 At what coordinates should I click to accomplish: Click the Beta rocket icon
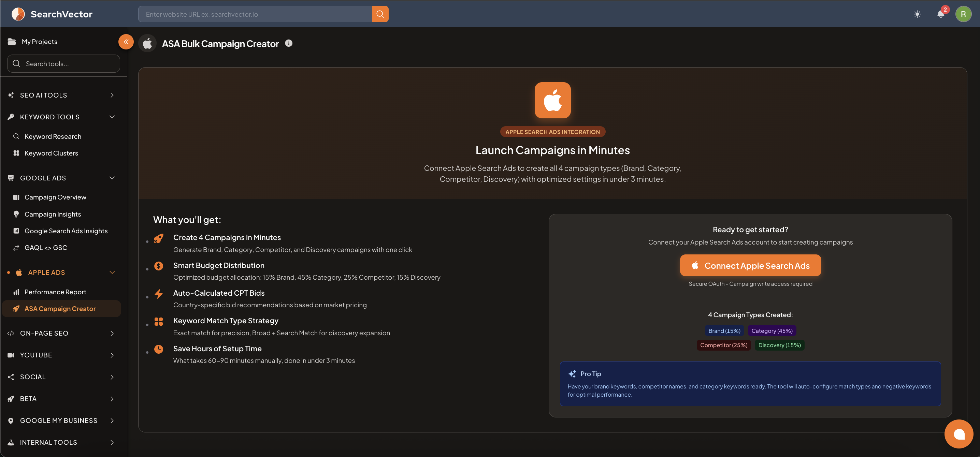(x=11, y=399)
